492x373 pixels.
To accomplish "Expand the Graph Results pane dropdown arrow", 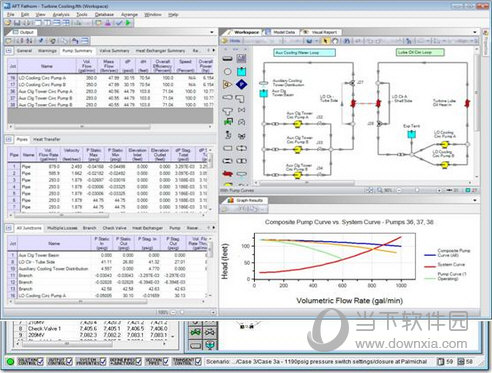I will tap(475, 200).
